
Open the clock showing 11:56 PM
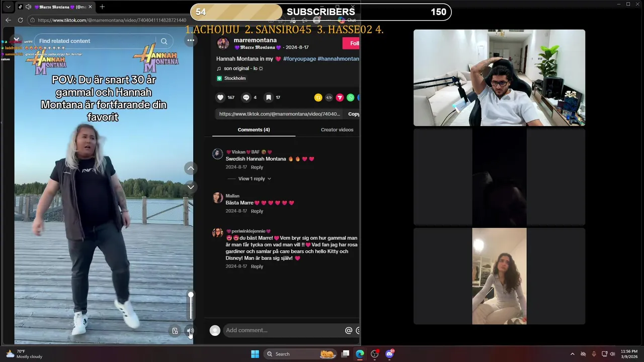(x=629, y=354)
